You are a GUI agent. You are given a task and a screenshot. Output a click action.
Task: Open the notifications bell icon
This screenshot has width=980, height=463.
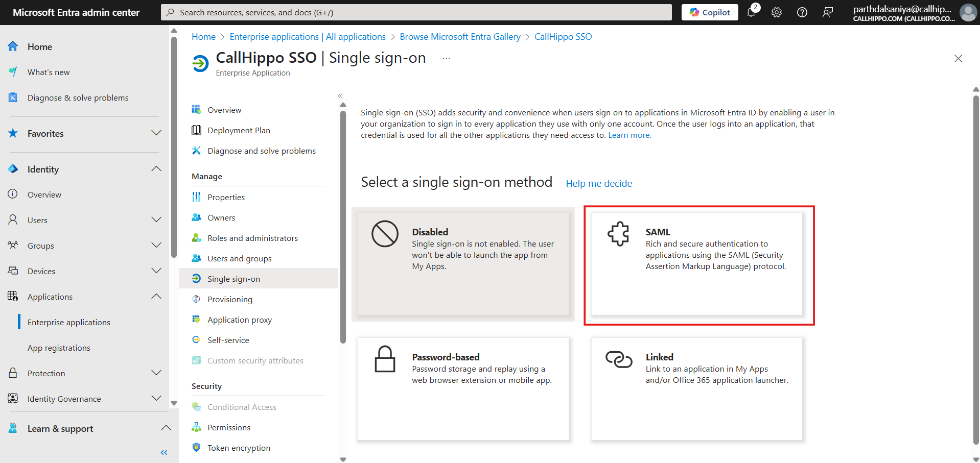coord(751,12)
